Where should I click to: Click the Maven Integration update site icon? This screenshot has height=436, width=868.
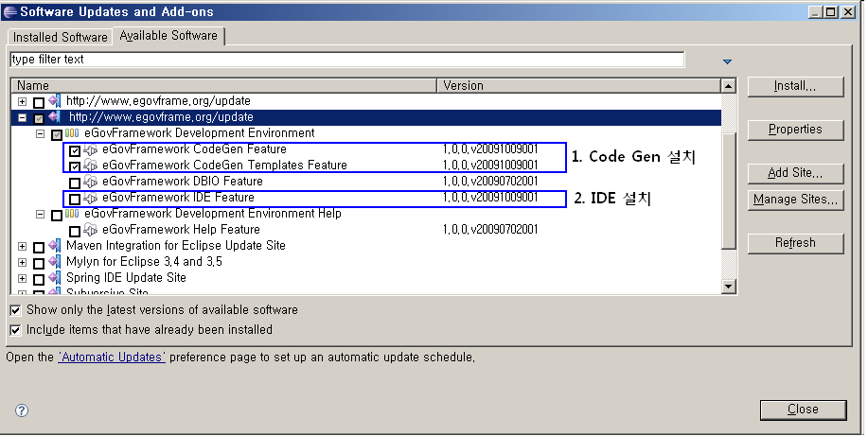(55, 246)
